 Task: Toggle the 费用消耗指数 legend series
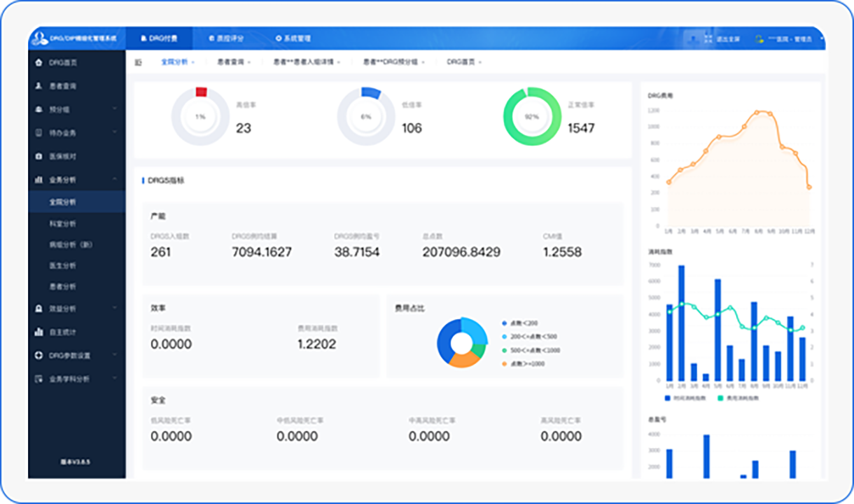[738, 398]
